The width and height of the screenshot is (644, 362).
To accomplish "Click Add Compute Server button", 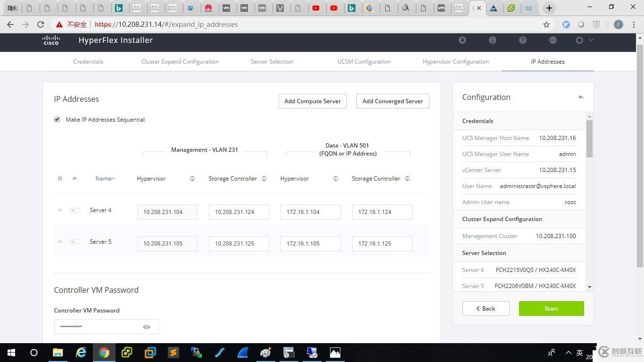I will tap(313, 101).
